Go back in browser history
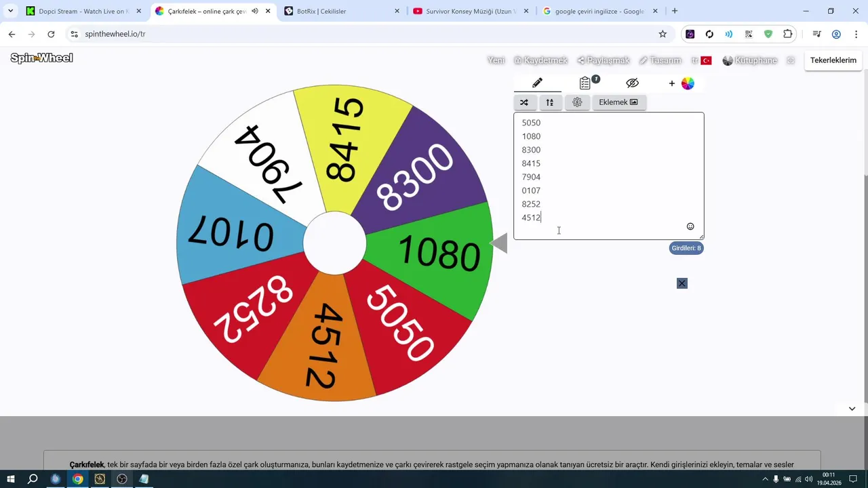 tap(12, 34)
